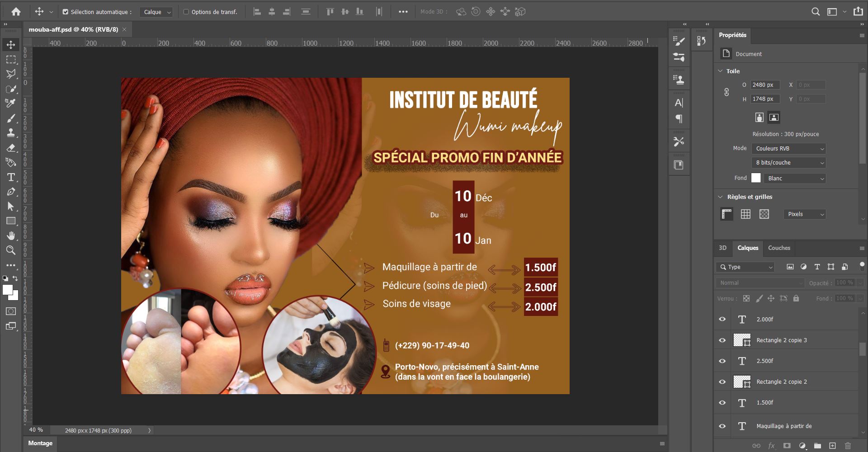This screenshot has width=868, height=452.
Task: Enable the Sélection automatique checkbox
Action: [x=66, y=12]
